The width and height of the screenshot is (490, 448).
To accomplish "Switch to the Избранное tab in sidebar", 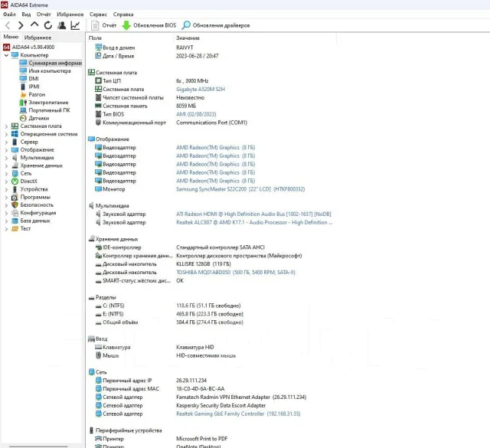I will click(x=38, y=38).
